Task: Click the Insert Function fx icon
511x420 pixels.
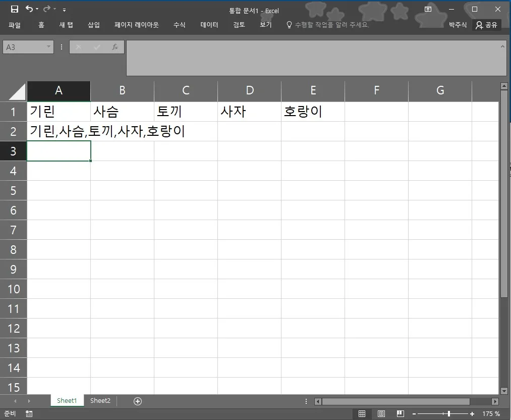Action: [115, 47]
